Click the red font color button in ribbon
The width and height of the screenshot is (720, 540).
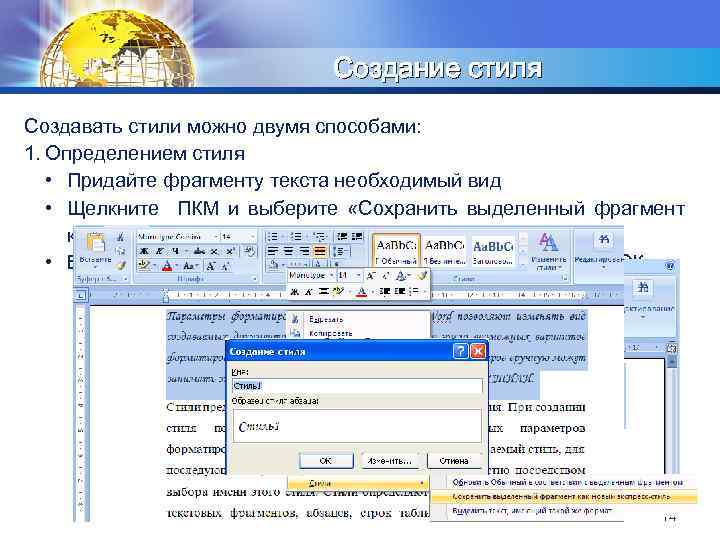click(167, 265)
